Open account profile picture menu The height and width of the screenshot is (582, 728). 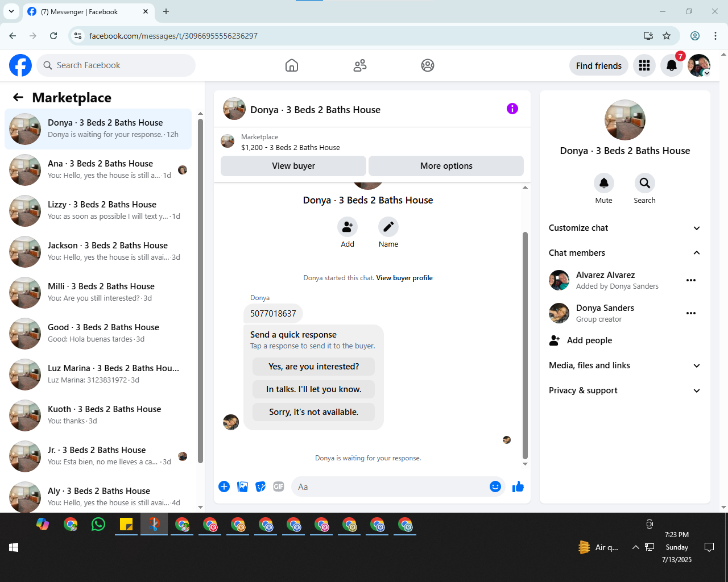tap(699, 65)
